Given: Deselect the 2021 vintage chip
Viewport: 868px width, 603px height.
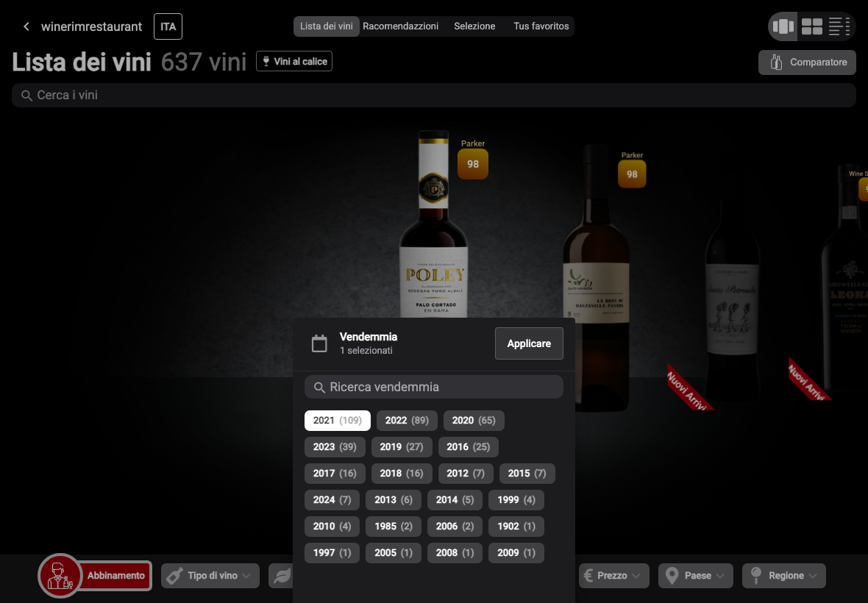Looking at the screenshot, I should 337,421.
